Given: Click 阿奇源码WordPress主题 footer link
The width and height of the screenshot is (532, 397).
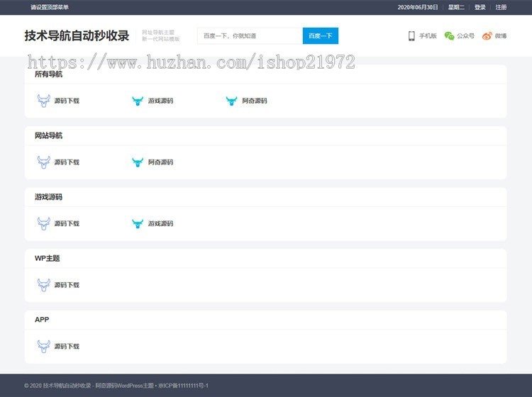Looking at the screenshot, I should click(x=124, y=386).
